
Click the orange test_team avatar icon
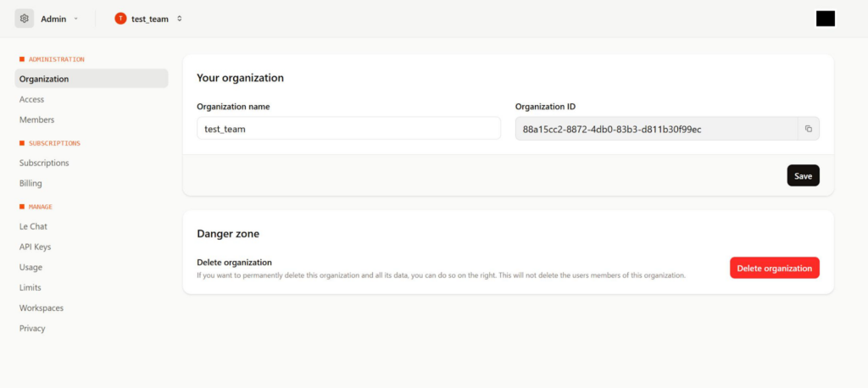click(120, 19)
